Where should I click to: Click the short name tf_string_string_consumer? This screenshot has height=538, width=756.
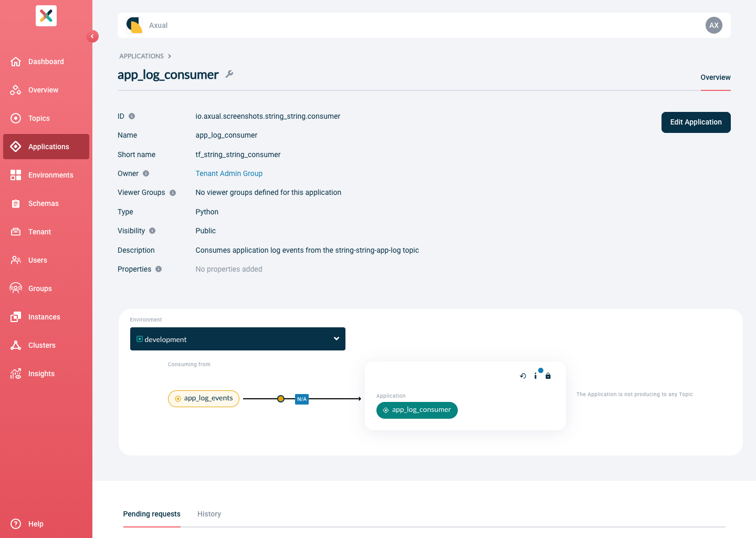(x=238, y=154)
